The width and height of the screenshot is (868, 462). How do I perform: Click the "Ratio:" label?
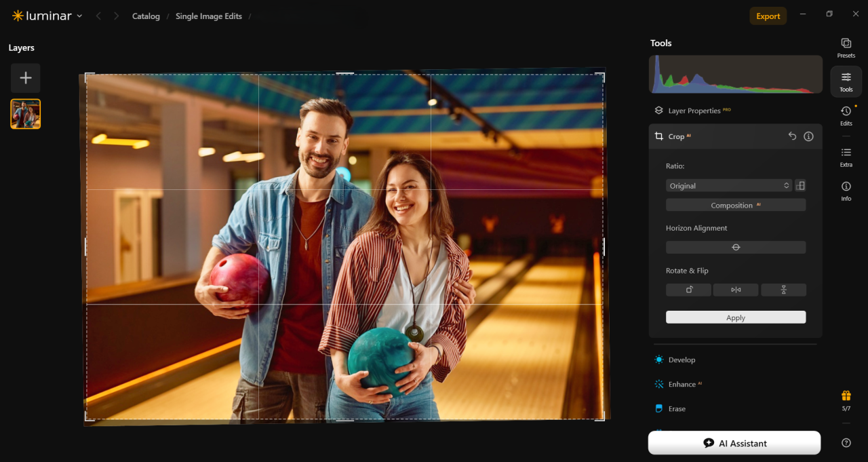pos(675,166)
